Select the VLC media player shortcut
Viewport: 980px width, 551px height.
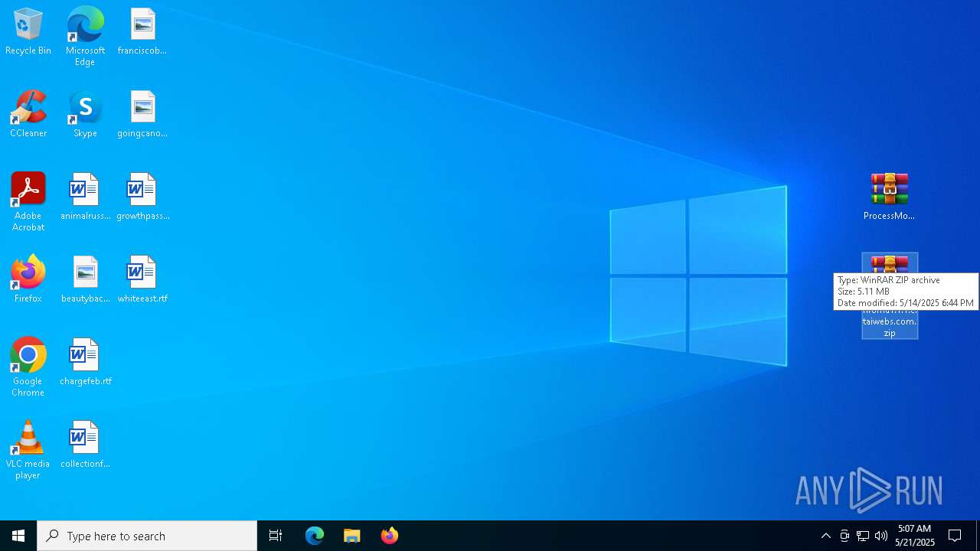point(28,450)
